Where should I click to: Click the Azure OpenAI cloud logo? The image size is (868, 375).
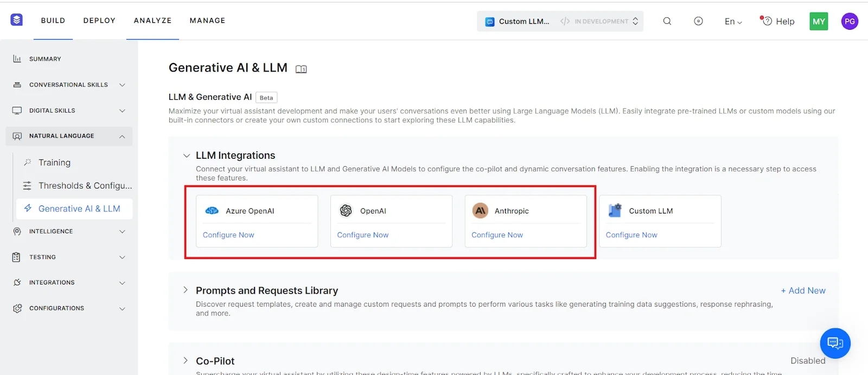click(x=212, y=211)
